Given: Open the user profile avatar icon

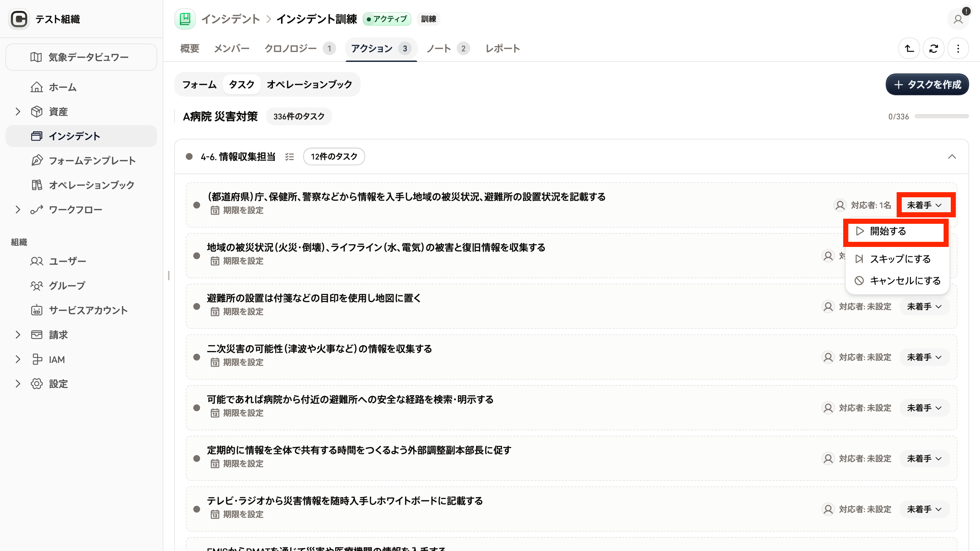Looking at the screenshot, I should [958, 19].
